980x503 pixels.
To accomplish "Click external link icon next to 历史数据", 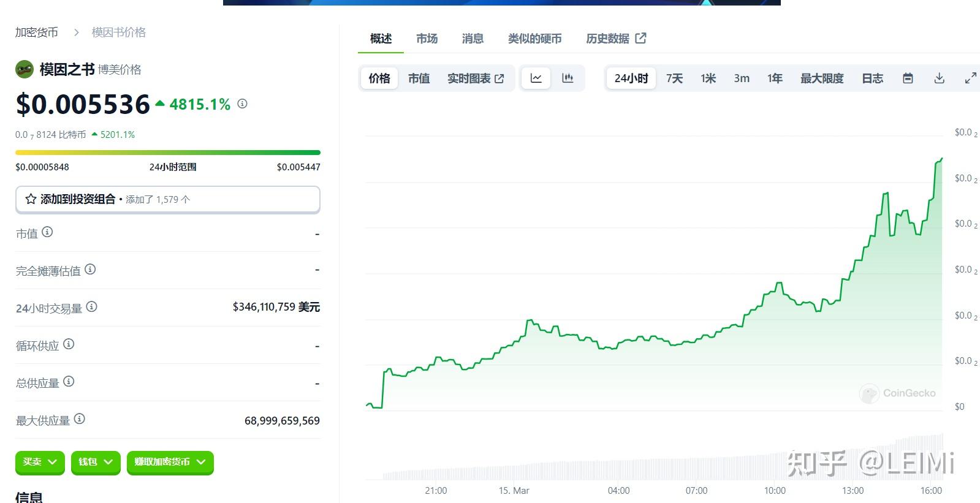I will click(x=641, y=38).
